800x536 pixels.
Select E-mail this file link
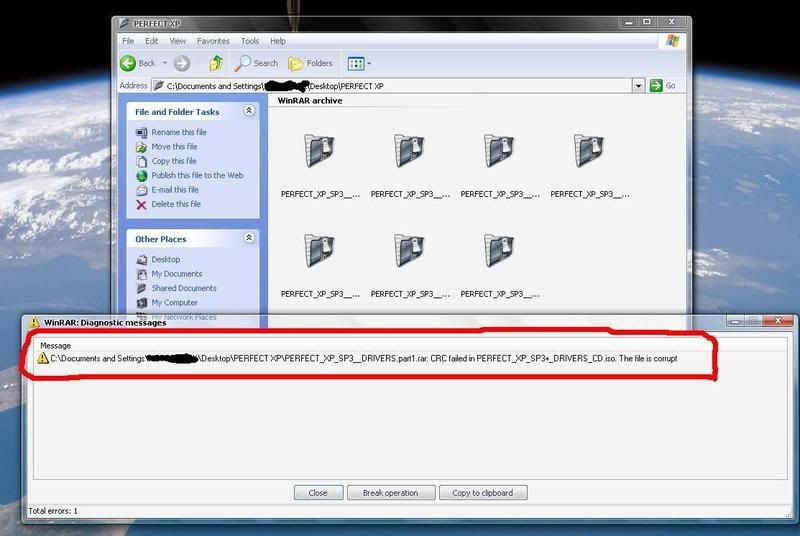pyautogui.click(x=175, y=189)
